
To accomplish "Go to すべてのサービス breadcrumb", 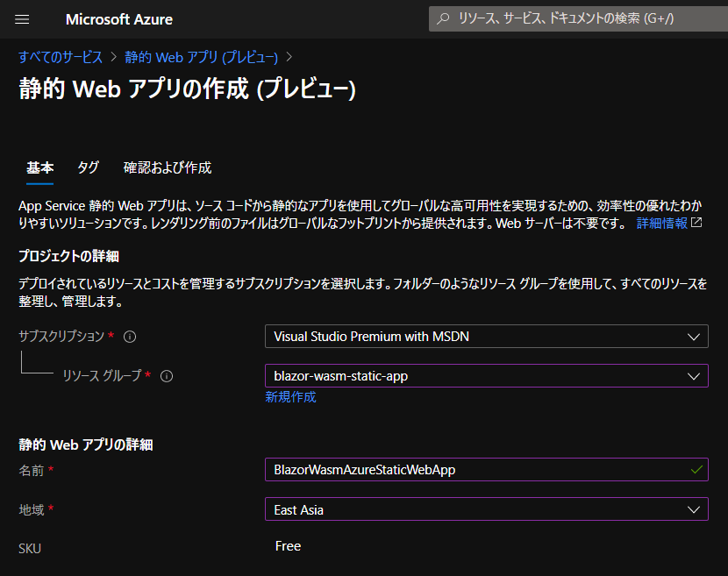I will pyautogui.click(x=61, y=57).
